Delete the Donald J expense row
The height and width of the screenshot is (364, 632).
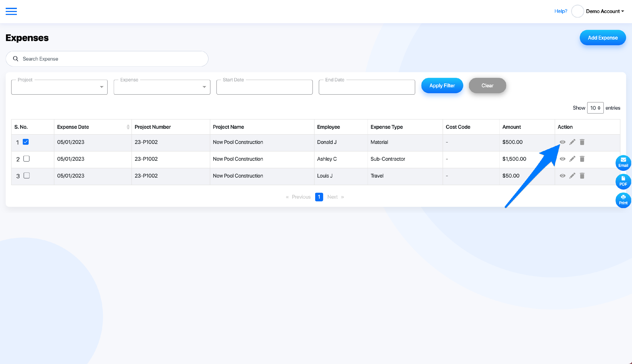pos(582,142)
